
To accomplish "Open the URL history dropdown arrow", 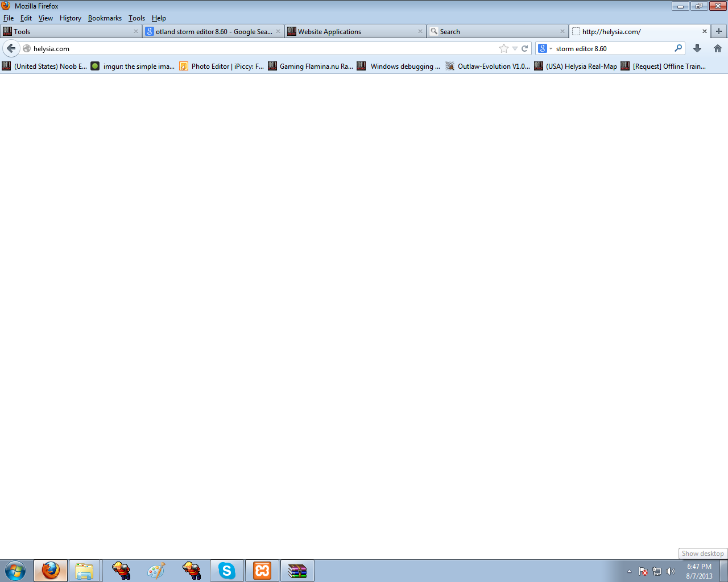I will 515,48.
